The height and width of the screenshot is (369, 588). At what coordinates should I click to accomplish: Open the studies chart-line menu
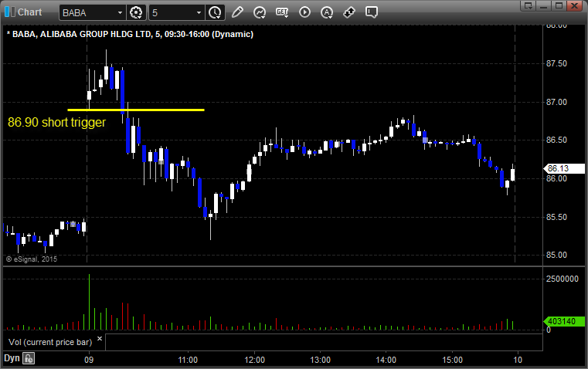pos(259,12)
